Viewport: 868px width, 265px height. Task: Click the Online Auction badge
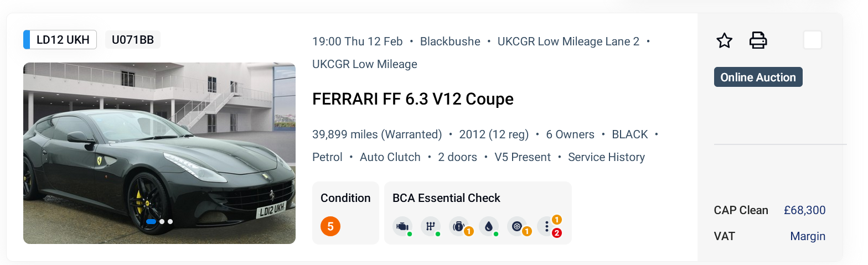758,77
